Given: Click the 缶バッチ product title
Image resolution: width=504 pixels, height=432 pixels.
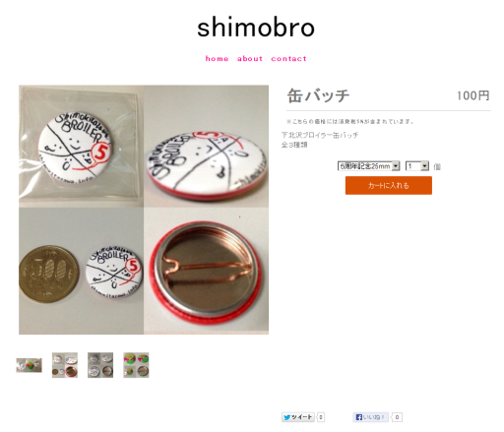Looking at the screenshot, I should coord(318,95).
